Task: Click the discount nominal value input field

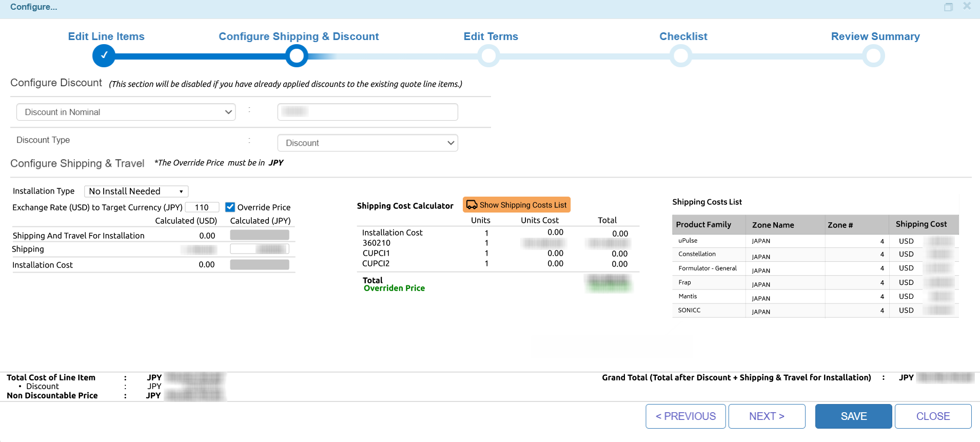Action: click(x=367, y=112)
